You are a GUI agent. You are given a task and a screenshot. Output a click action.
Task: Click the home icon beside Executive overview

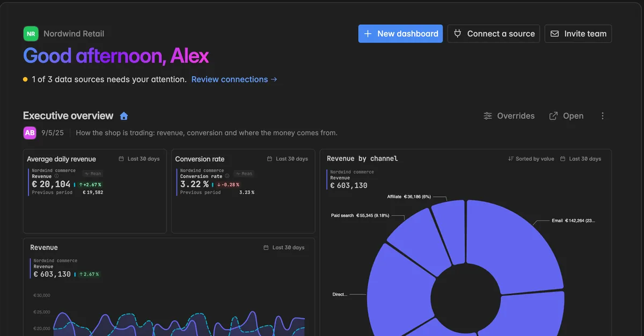(x=124, y=116)
